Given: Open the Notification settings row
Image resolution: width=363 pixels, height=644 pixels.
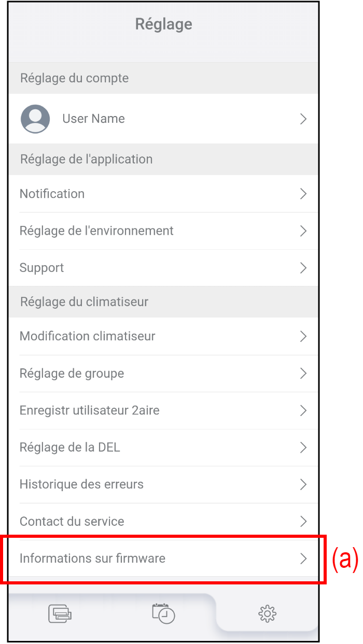Looking at the screenshot, I should pos(52,194).
